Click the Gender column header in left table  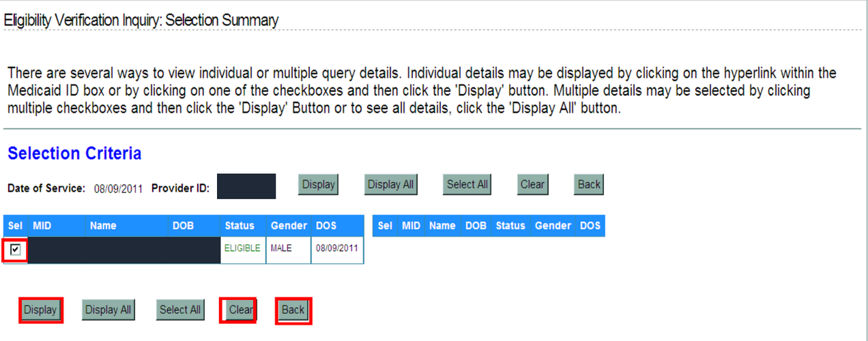pyautogui.click(x=289, y=226)
